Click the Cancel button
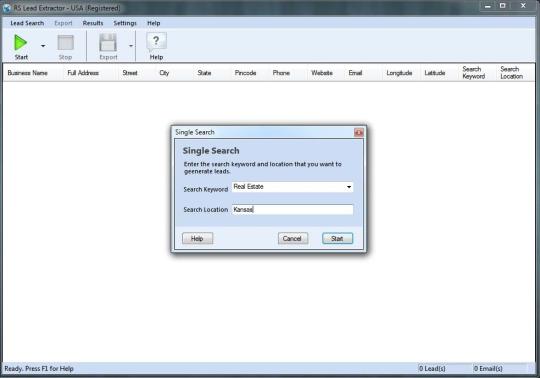The image size is (540, 378). pos(293,239)
